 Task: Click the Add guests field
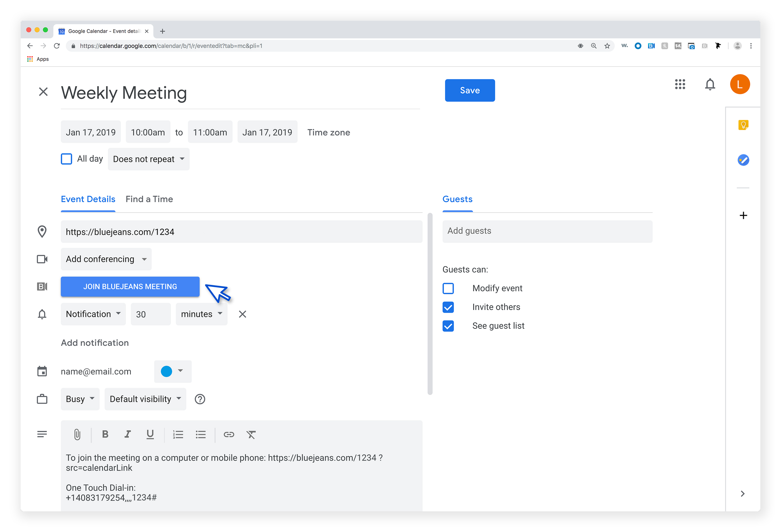[x=547, y=231]
